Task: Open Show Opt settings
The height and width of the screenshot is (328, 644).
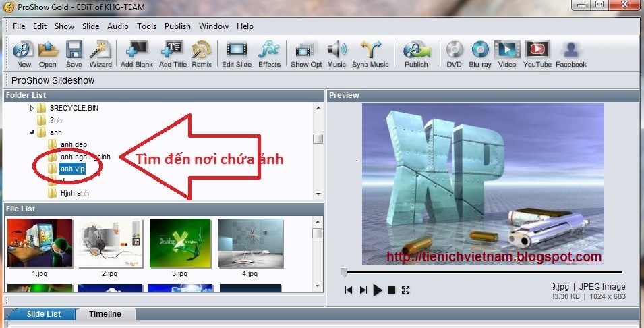Action: pyautogui.click(x=306, y=54)
